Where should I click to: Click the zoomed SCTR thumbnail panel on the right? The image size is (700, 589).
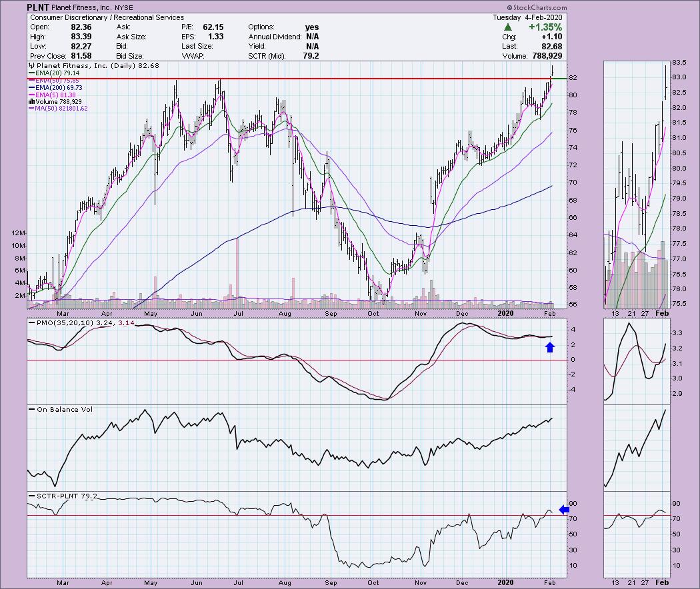click(637, 534)
